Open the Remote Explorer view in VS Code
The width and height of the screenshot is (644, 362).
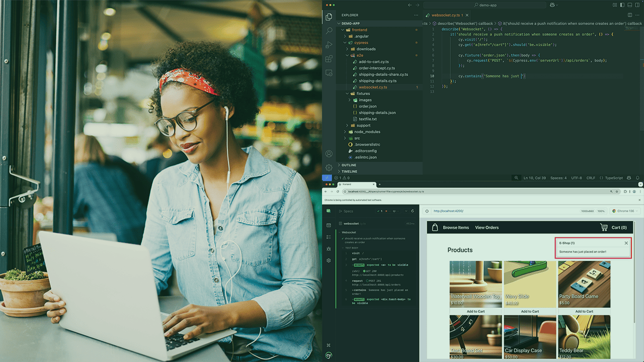pyautogui.click(x=329, y=73)
